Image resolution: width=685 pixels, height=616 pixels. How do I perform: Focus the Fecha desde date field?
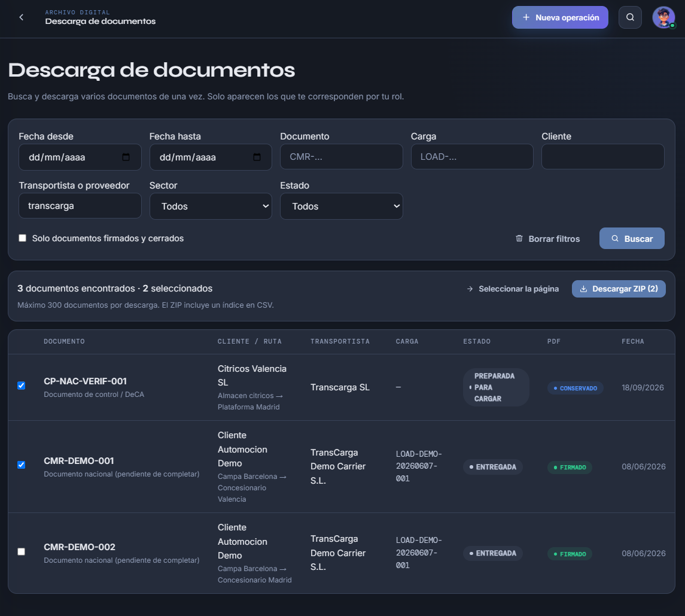click(x=80, y=157)
